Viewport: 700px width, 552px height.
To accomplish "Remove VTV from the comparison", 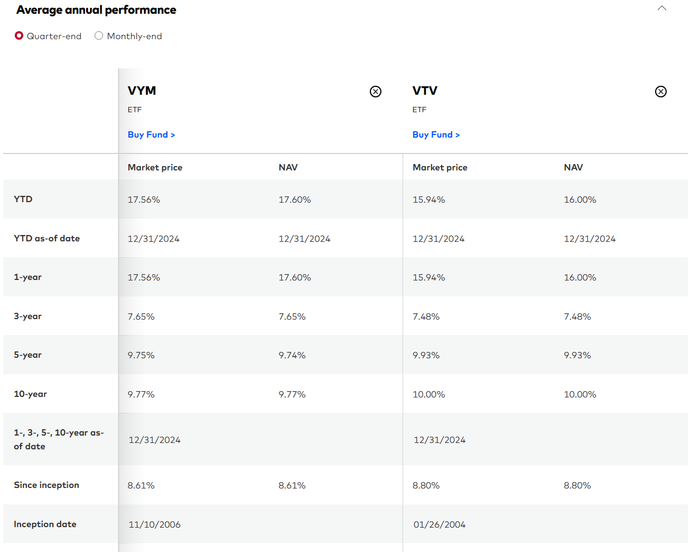I will pyautogui.click(x=660, y=91).
